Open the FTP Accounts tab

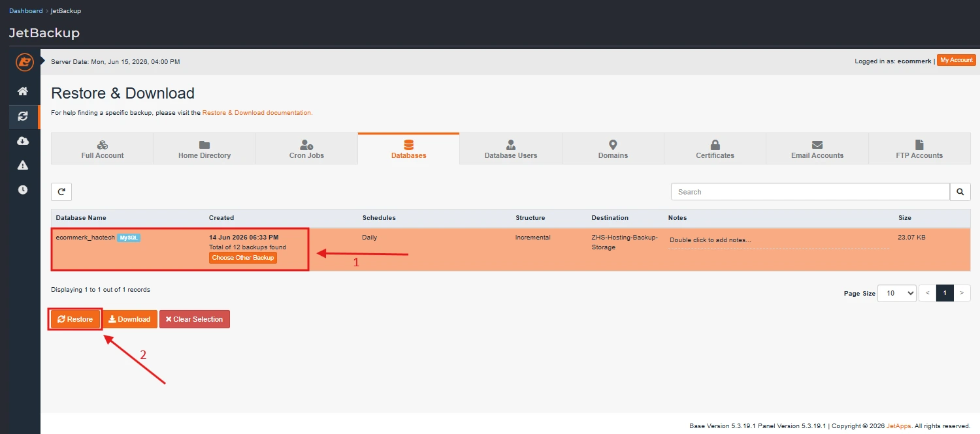[x=919, y=149]
